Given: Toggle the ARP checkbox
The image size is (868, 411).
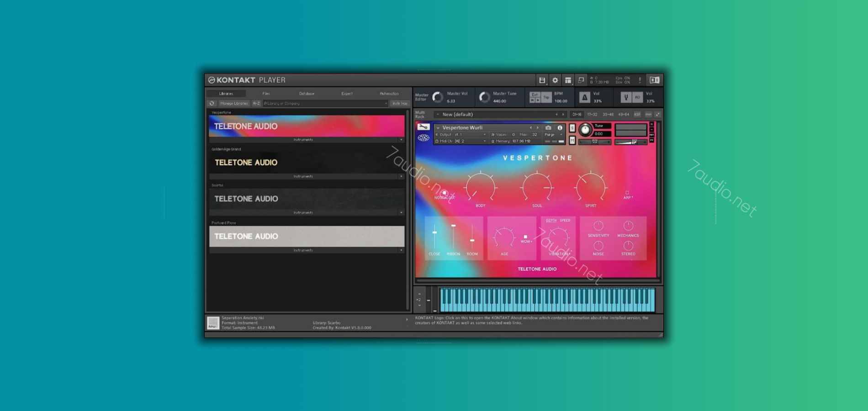Looking at the screenshot, I should click(x=627, y=193).
